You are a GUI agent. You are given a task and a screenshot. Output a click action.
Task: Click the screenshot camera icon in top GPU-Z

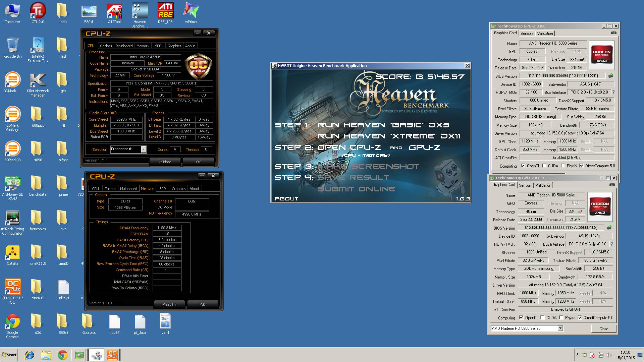click(x=614, y=33)
